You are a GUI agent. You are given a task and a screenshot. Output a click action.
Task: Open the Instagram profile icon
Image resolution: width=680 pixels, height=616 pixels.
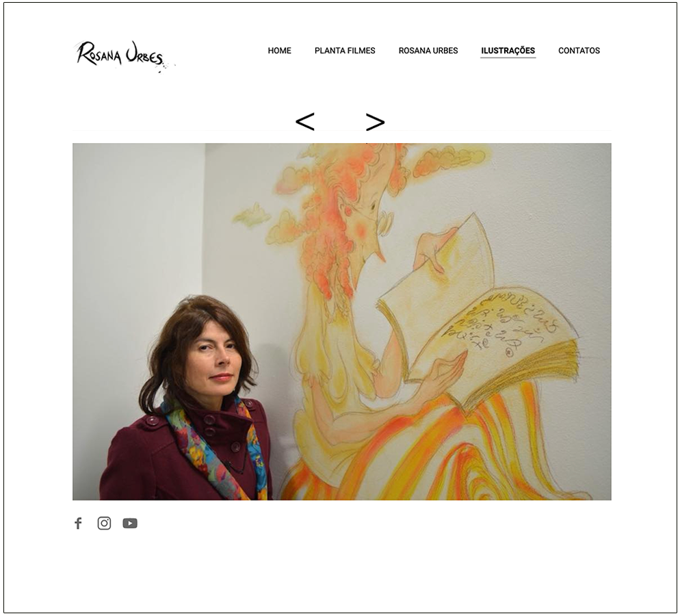pos(104,523)
